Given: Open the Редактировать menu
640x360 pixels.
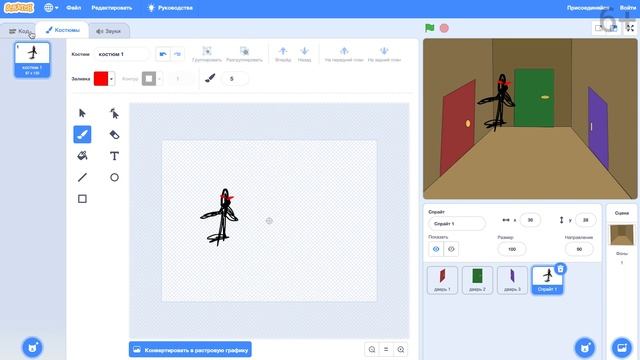Looking at the screenshot, I should [x=111, y=8].
